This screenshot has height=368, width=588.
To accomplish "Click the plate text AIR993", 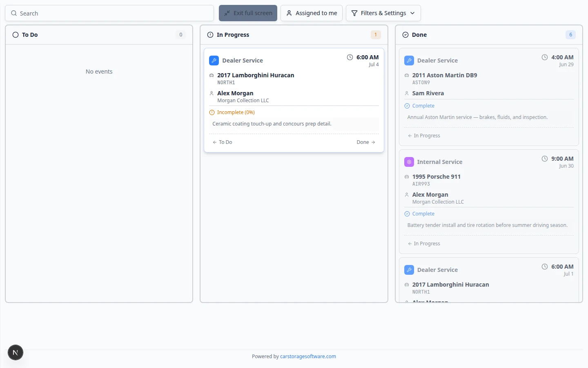I will [x=421, y=184].
